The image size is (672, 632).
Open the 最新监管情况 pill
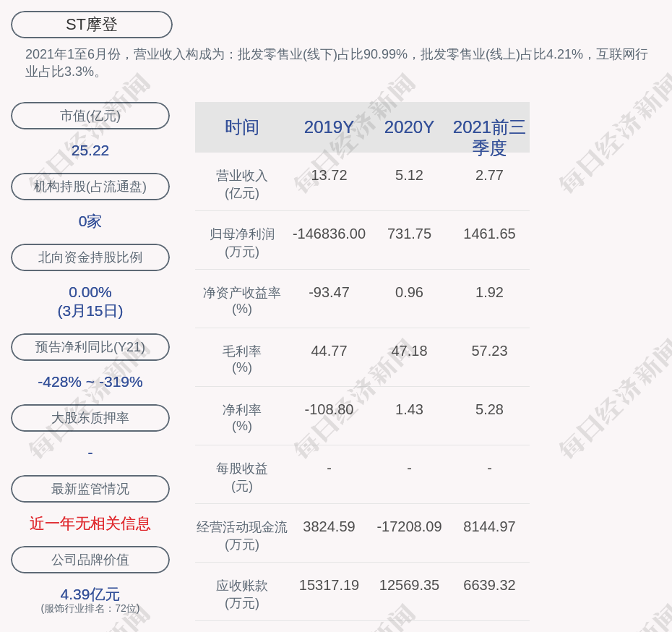pyautogui.click(x=90, y=489)
